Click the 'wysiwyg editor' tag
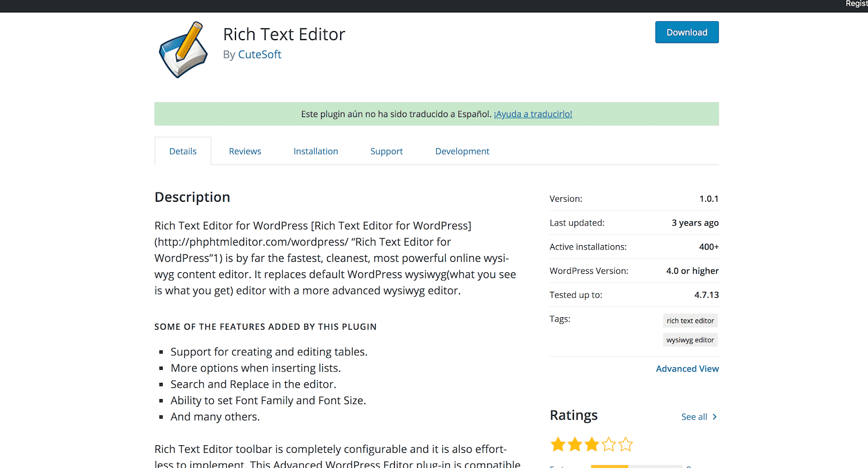Viewport: 868px width, 468px height. click(x=690, y=340)
